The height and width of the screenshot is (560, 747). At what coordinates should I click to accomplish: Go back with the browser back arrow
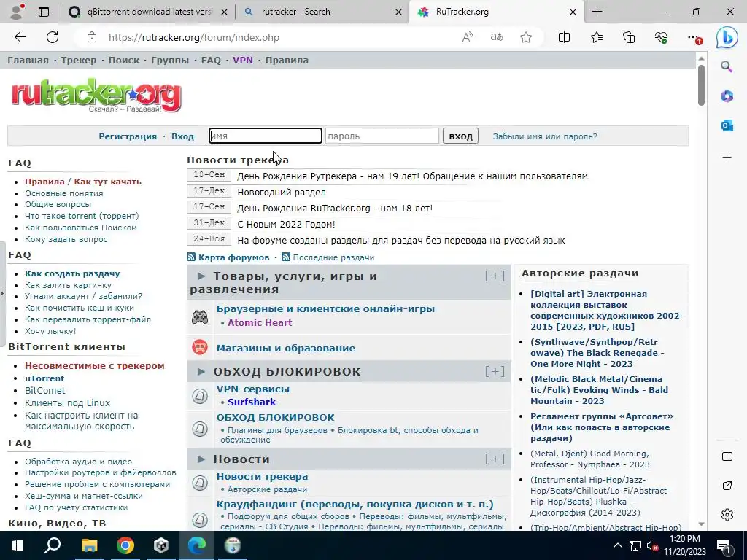[x=20, y=37]
